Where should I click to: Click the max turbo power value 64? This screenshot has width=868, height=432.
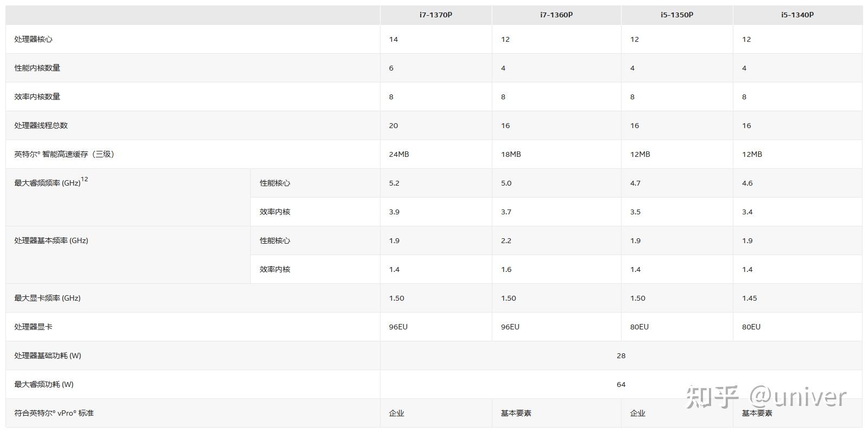click(x=621, y=385)
